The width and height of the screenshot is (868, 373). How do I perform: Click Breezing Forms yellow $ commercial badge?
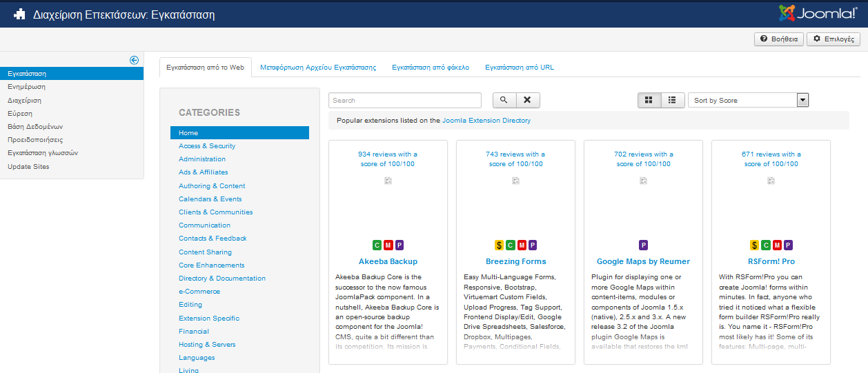pos(499,245)
